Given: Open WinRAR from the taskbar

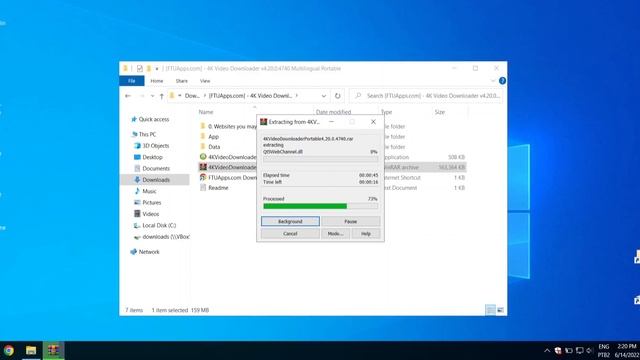Looking at the screenshot, I should pos(53,350).
